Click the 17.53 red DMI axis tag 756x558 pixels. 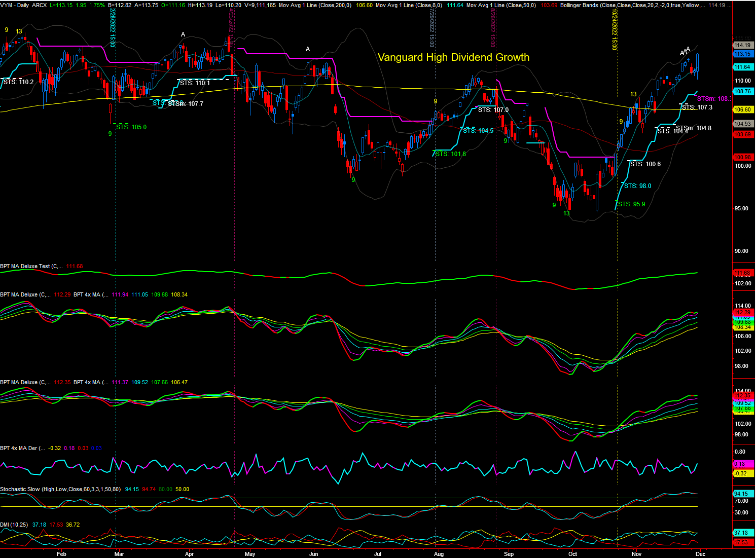[742, 542]
